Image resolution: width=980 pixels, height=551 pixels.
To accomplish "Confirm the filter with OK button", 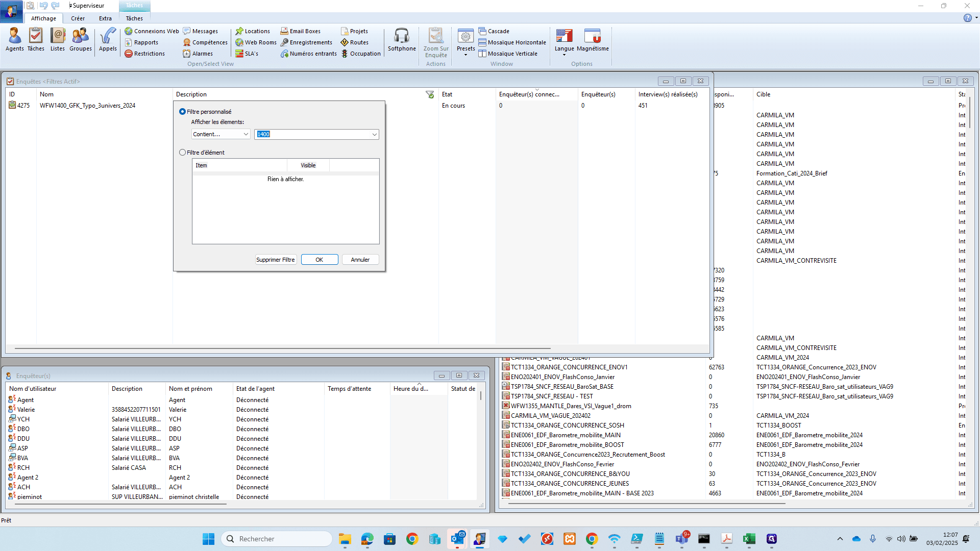I will [320, 260].
